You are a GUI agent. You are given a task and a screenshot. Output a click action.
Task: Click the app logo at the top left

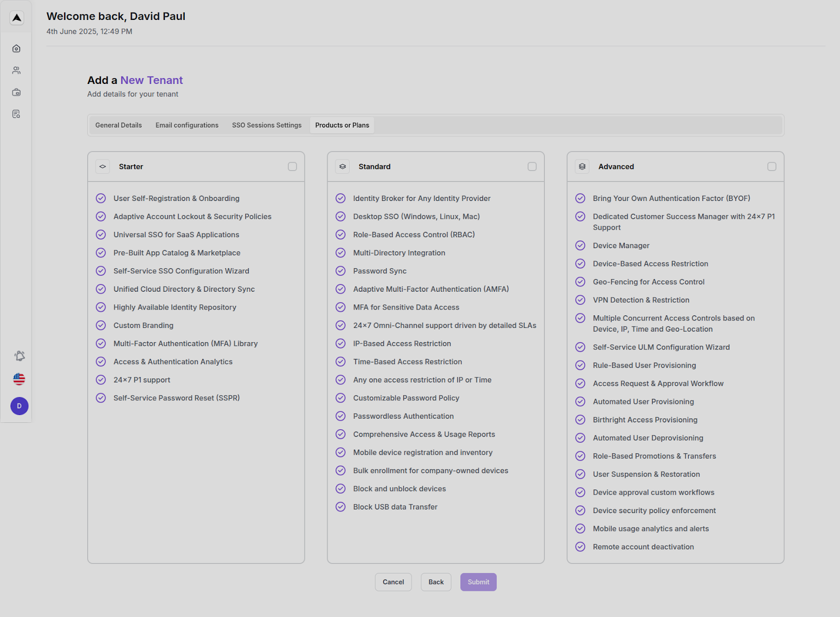pos(16,18)
